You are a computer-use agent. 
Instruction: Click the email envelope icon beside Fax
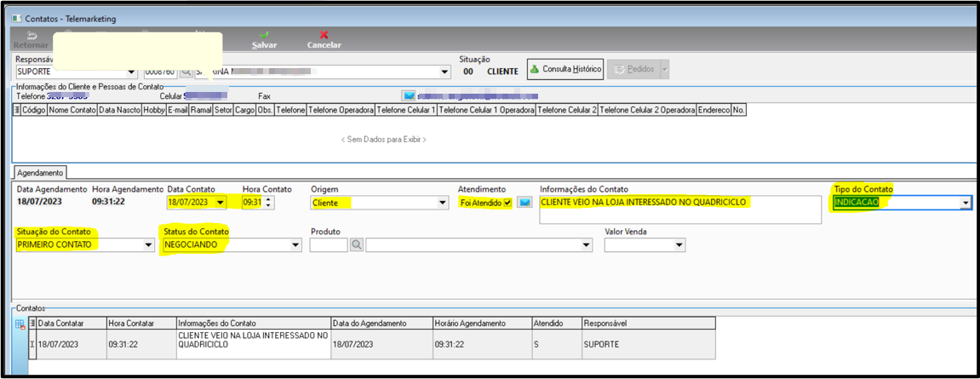[409, 96]
